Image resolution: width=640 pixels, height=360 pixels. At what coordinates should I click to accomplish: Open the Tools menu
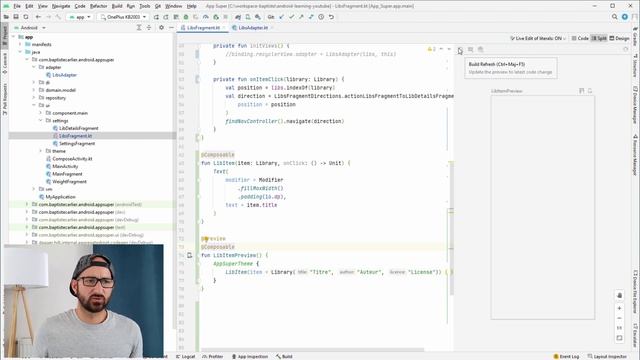144,6
